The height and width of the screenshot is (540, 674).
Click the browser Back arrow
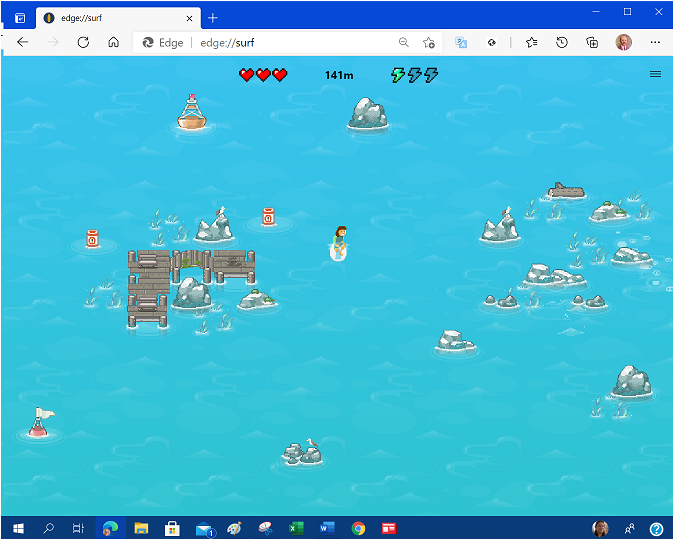(23, 42)
